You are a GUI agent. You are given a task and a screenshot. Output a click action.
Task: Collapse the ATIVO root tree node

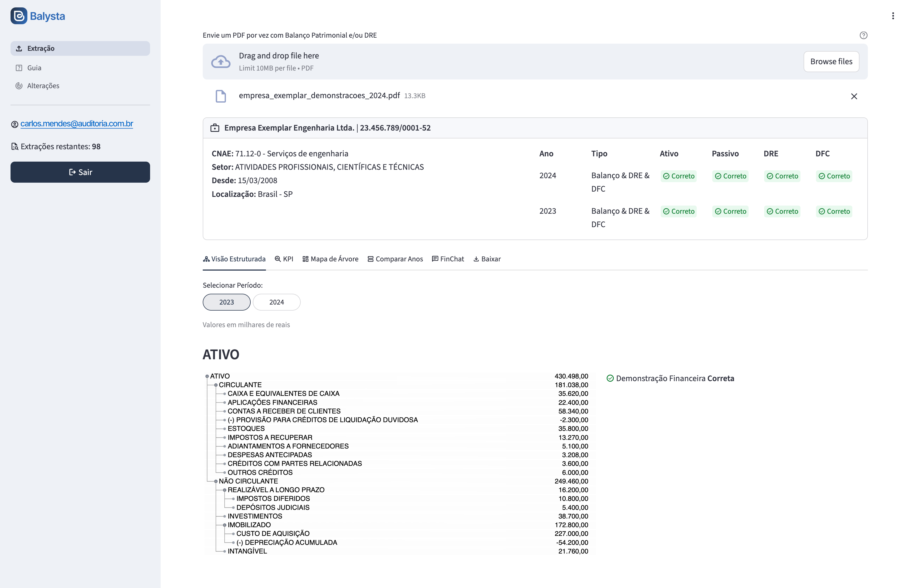(207, 376)
